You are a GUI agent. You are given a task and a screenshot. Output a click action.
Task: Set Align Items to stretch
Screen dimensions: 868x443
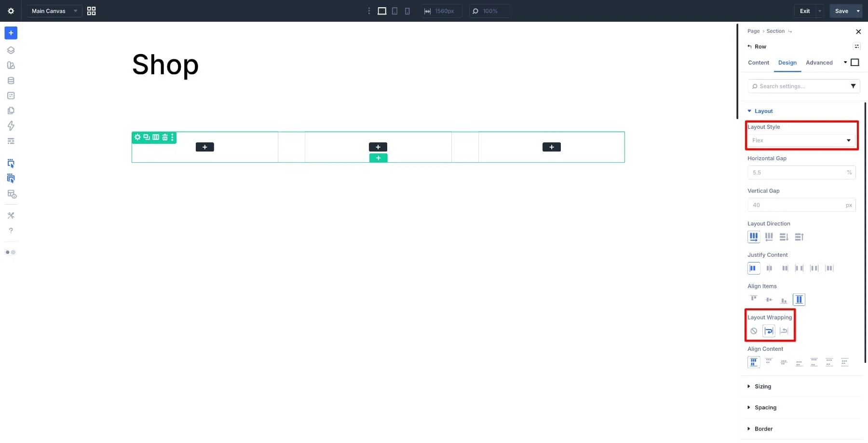coord(799,300)
